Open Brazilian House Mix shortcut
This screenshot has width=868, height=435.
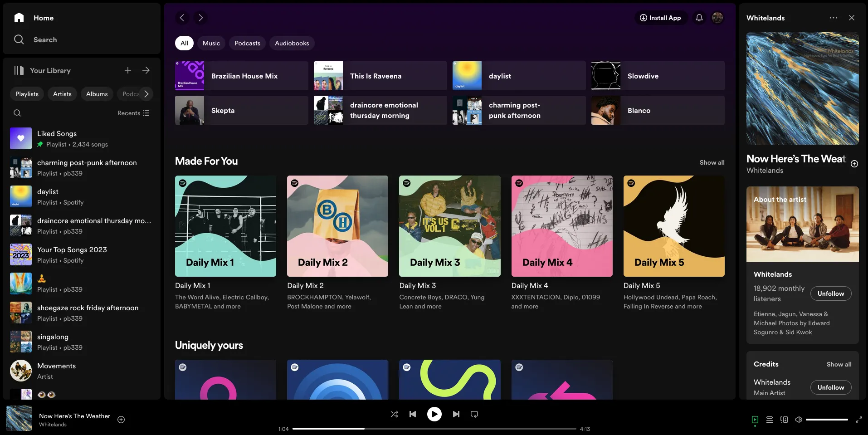(242, 76)
